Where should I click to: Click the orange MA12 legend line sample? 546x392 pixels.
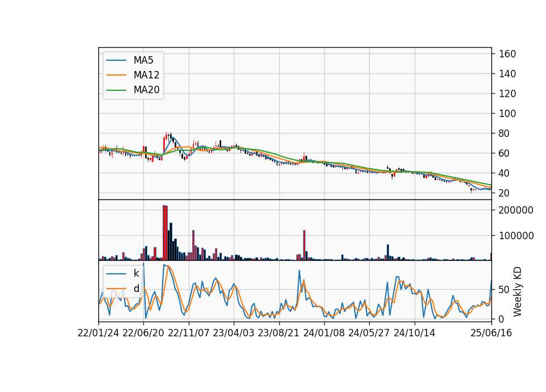[x=116, y=75]
